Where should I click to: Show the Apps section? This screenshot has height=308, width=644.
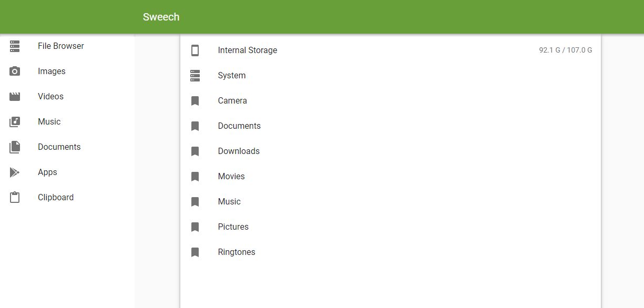(x=67, y=172)
